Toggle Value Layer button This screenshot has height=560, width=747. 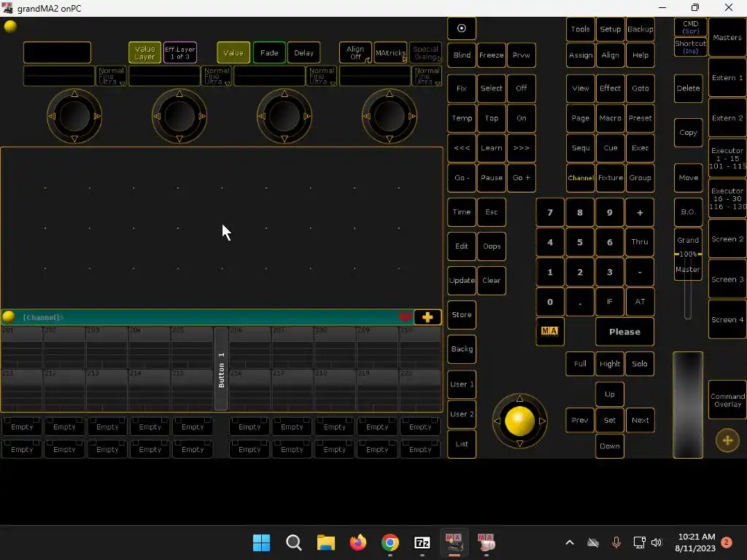(144, 52)
